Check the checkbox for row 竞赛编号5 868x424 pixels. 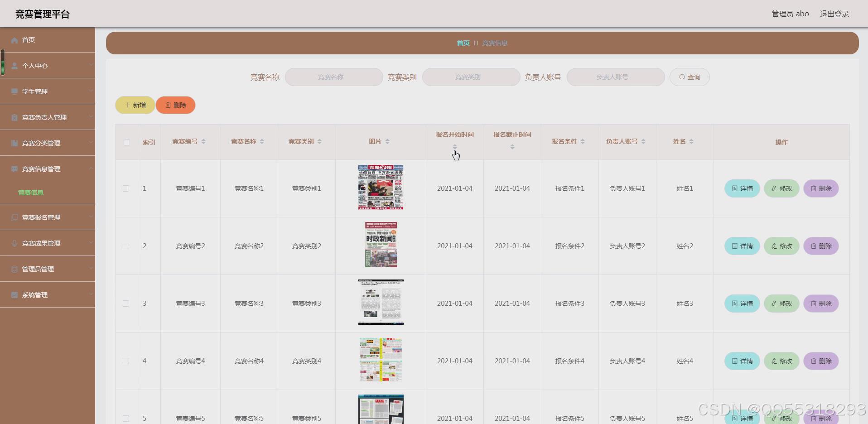(126, 419)
